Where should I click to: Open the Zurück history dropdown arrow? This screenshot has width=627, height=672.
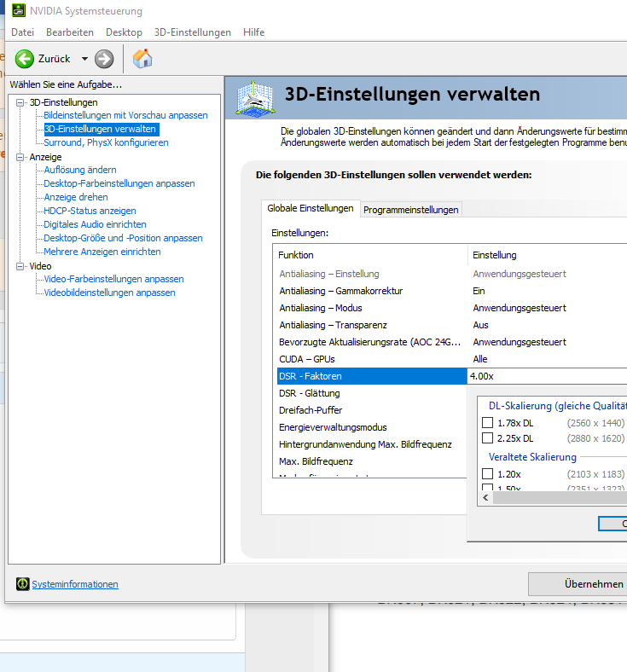(x=84, y=59)
